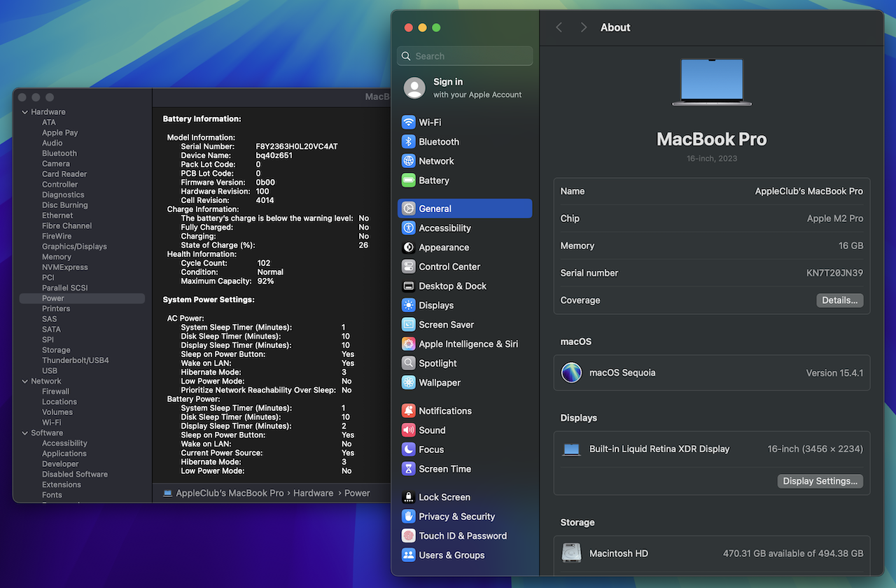This screenshot has height=588, width=896.
Task: Click the Version 15.4.1 text
Action: pos(834,373)
